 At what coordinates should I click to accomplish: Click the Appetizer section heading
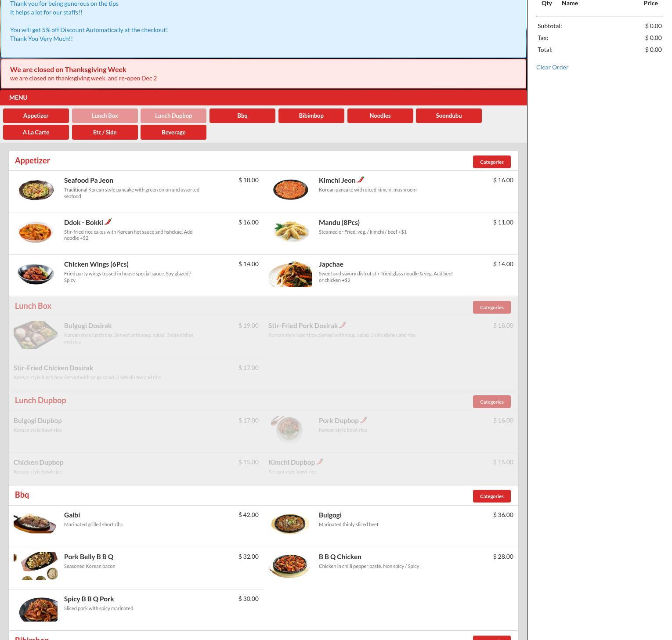[x=33, y=161]
